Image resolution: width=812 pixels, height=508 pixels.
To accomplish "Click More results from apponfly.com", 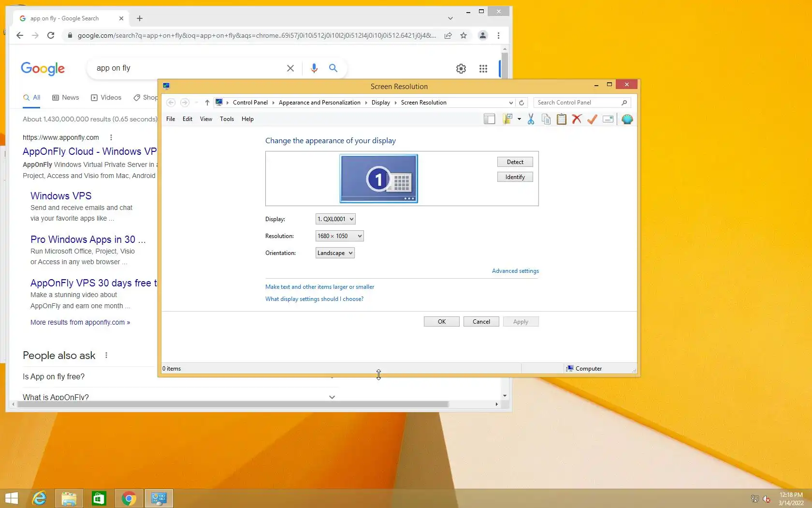I will [x=80, y=322].
